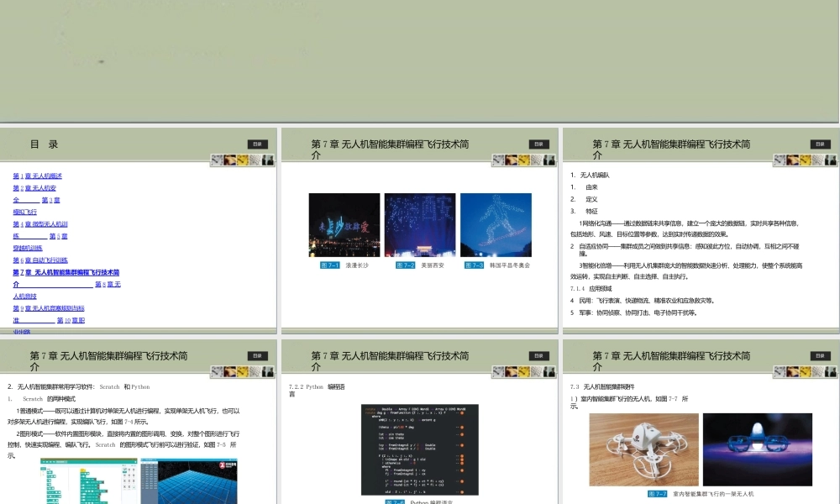This screenshot has height=504, width=840.
Task: Click the 目录 button on the contents slide
Action: (257, 144)
